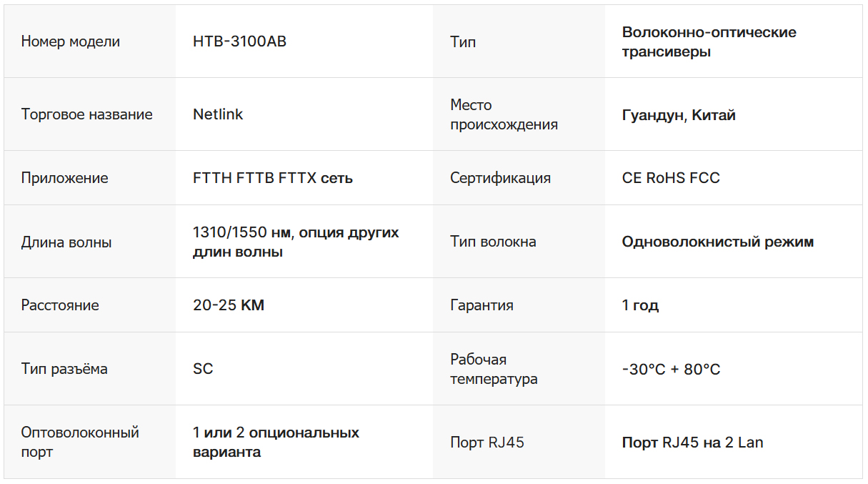
Task: Select the '-30°C + 80°C' temperature value
Action: pyautogui.click(x=671, y=370)
